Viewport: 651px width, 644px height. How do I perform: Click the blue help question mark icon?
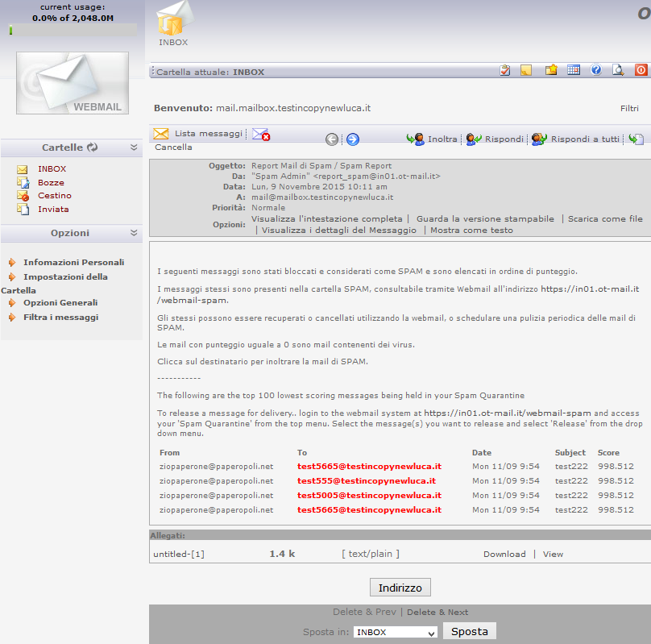click(595, 70)
